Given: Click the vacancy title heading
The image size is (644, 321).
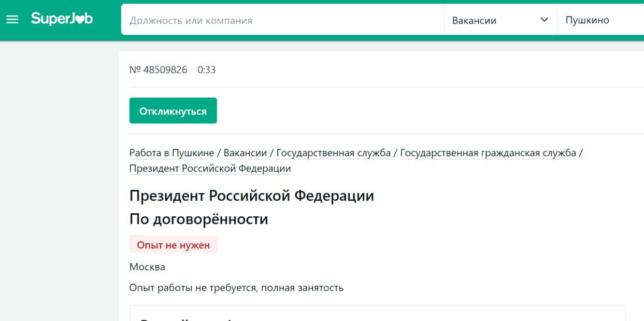Looking at the screenshot, I should pyautogui.click(x=251, y=196).
